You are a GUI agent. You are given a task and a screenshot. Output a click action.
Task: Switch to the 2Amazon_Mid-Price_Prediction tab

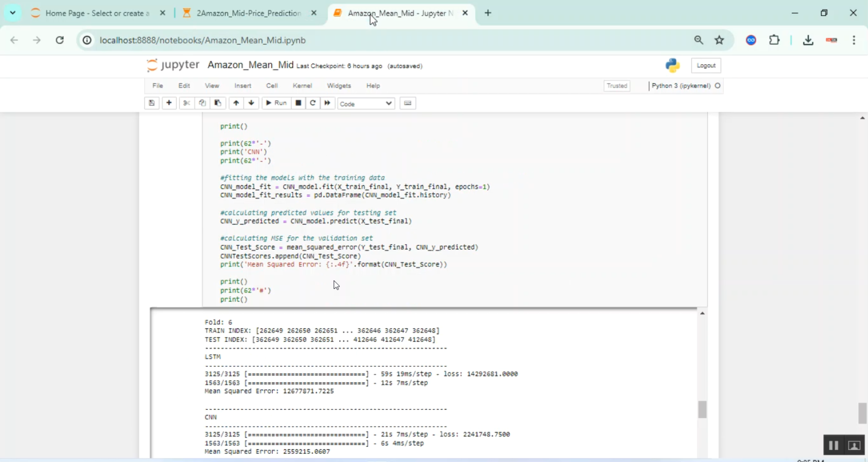pos(249,13)
